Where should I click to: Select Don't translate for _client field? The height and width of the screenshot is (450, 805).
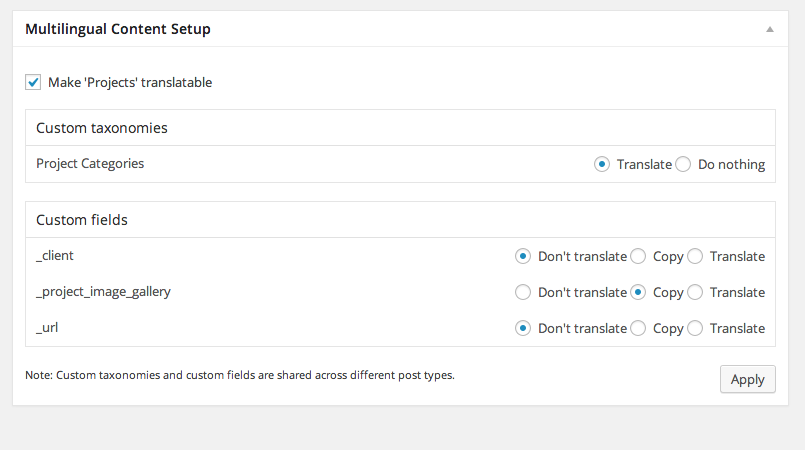point(523,256)
